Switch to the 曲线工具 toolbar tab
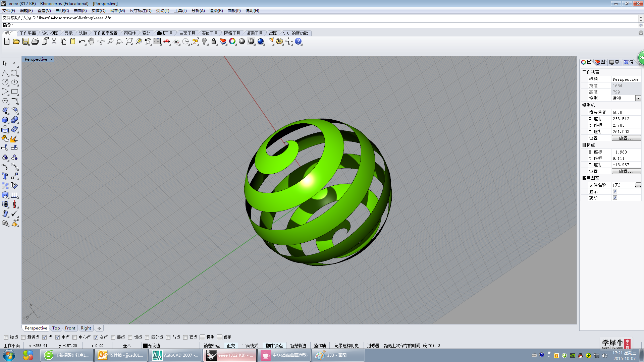Image resolution: width=644 pixels, height=362 pixels. point(165,33)
